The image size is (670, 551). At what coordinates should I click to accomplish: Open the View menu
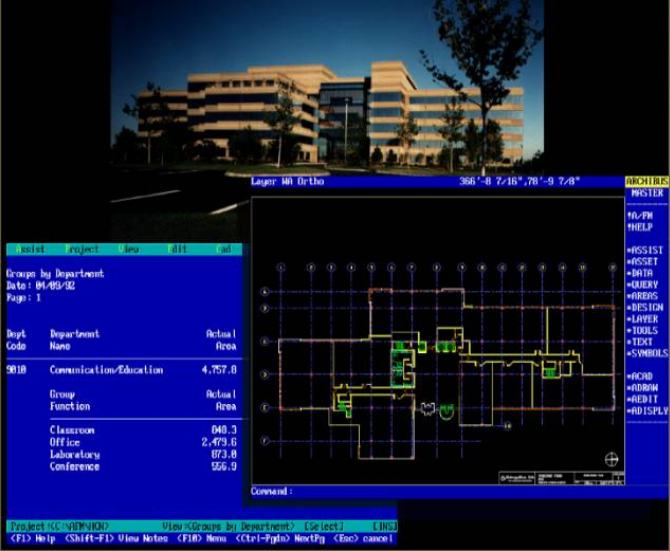pyautogui.click(x=129, y=249)
